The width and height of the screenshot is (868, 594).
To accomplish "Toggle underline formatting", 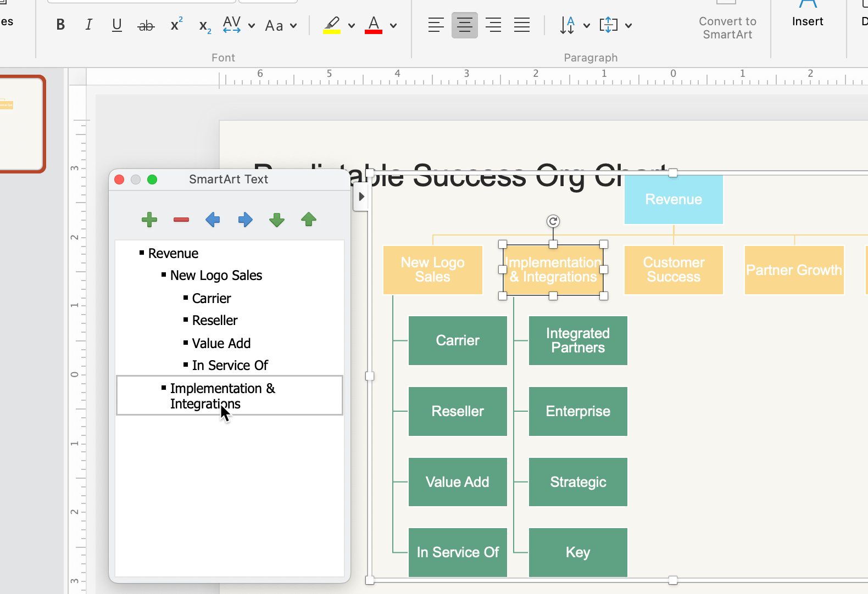I will pos(116,25).
